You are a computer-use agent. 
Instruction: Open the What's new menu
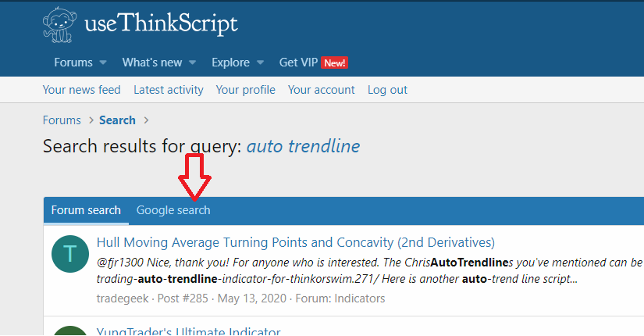[152, 63]
